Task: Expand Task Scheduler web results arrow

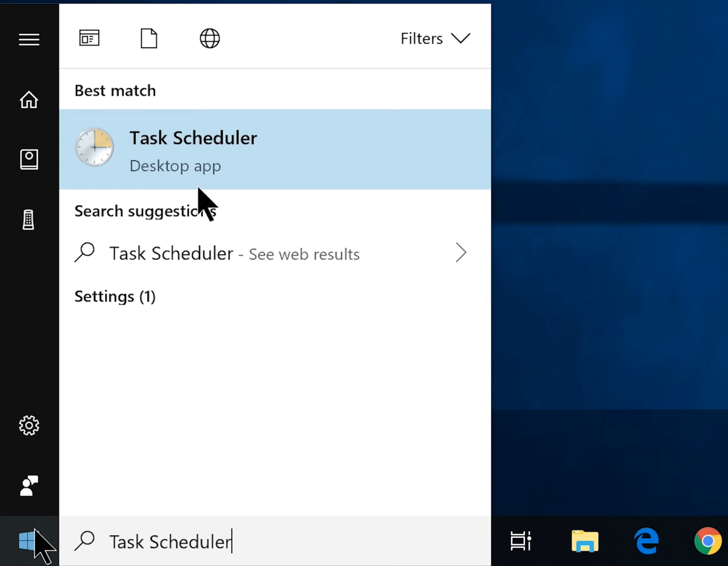Action: 461,253
